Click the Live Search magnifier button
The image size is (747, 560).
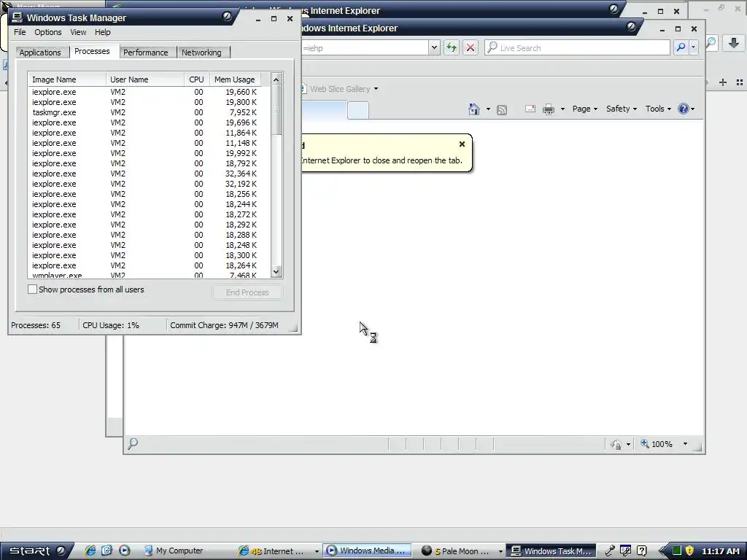click(x=681, y=47)
